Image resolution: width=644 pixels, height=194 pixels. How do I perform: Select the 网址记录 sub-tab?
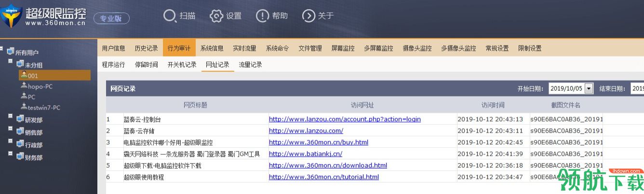(x=218, y=65)
